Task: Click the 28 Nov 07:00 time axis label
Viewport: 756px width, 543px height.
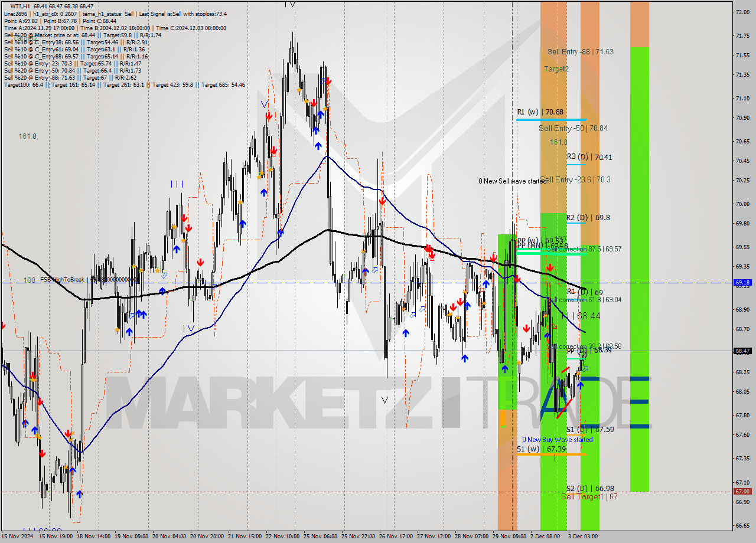Action: (472, 537)
